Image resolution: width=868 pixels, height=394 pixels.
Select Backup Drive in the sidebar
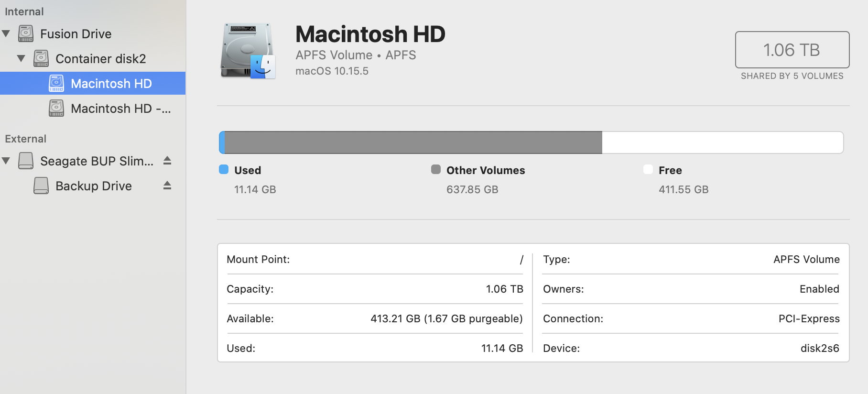tap(94, 186)
